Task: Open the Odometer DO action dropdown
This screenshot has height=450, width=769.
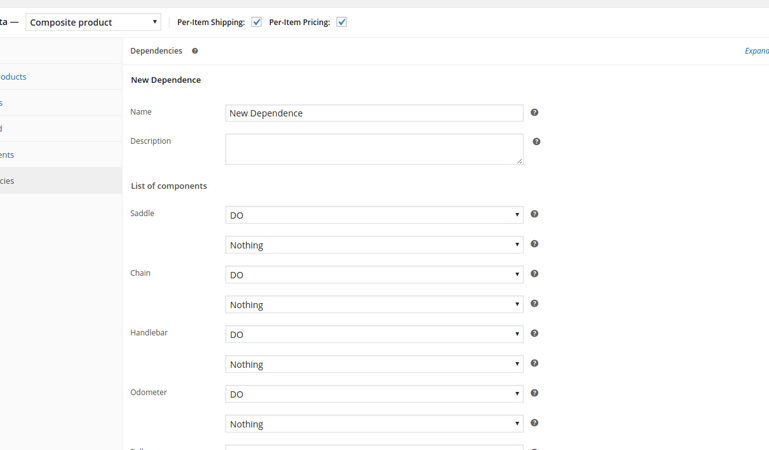Action: (x=374, y=394)
